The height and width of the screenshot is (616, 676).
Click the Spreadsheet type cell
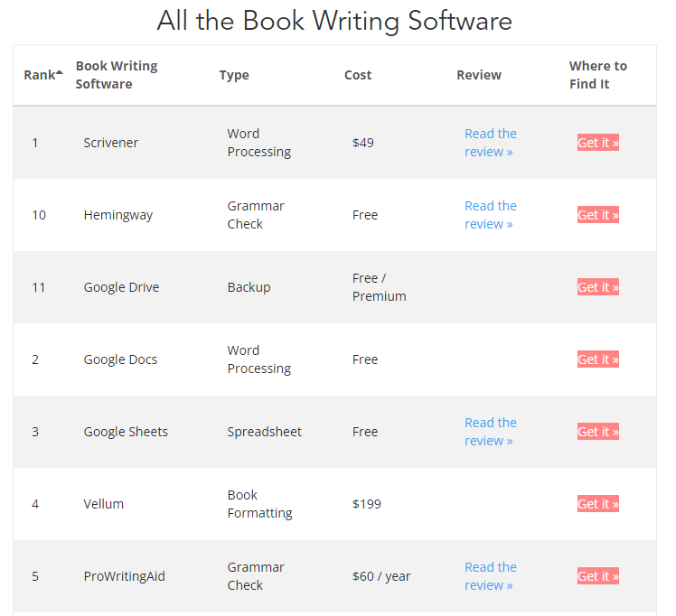click(x=264, y=432)
